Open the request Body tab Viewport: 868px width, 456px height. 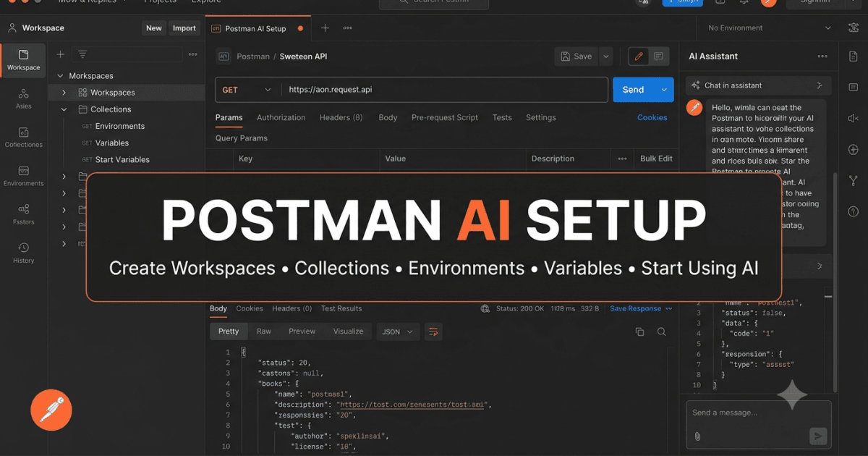point(388,117)
